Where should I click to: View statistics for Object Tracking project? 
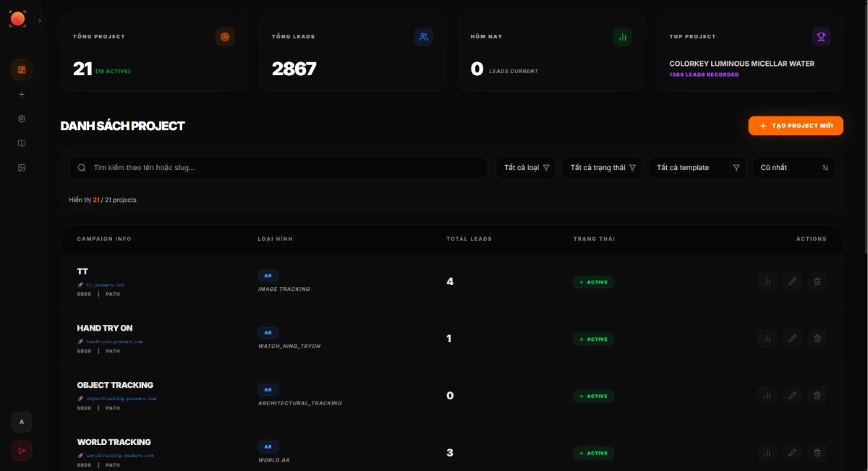pyautogui.click(x=767, y=395)
